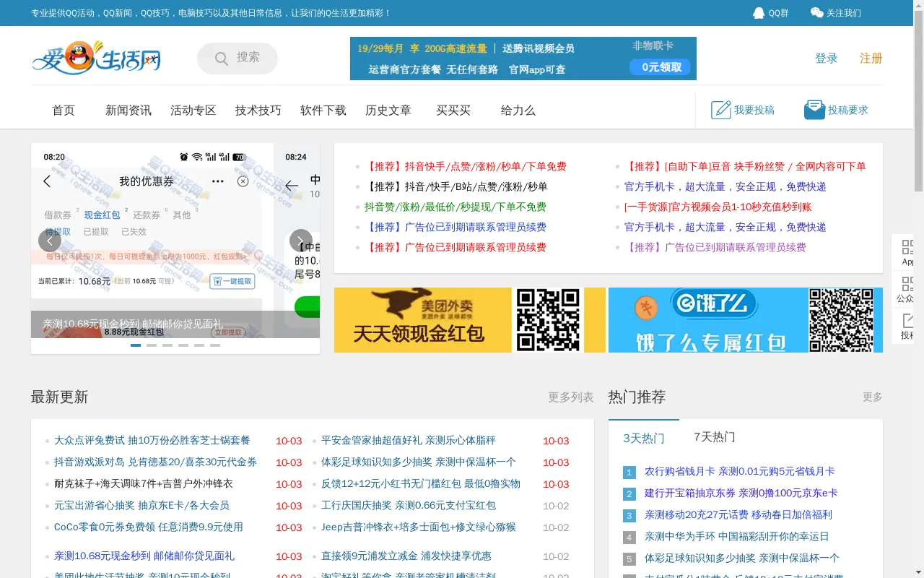Open the 活动专区 section
The width and height of the screenshot is (924, 578).
click(193, 111)
